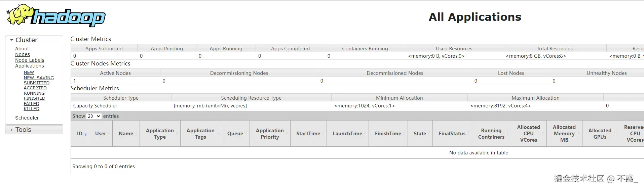Filter applications by ACCEPTED state
The height and width of the screenshot is (189, 644).
point(35,88)
